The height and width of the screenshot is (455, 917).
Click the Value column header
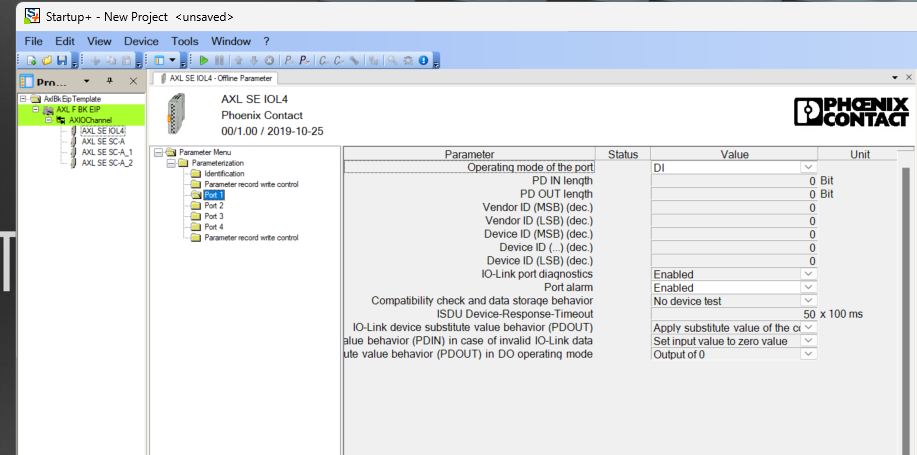pyautogui.click(x=734, y=154)
